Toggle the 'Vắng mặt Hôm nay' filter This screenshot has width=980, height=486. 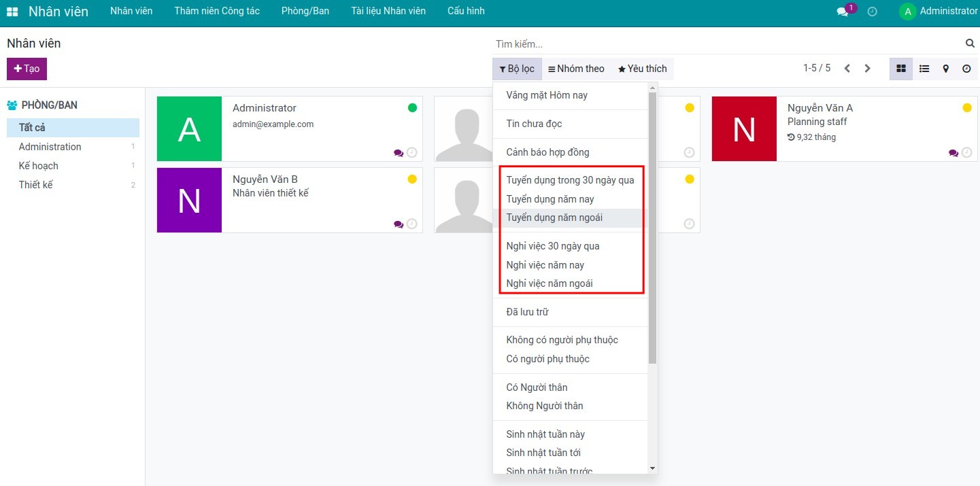547,95
